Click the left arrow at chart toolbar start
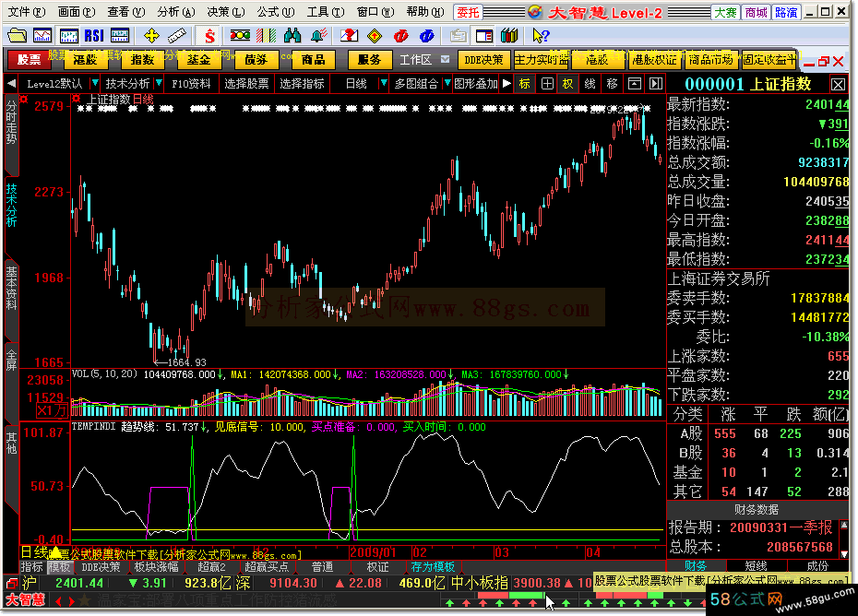The image size is (858, 616). (x=11, y=84)
